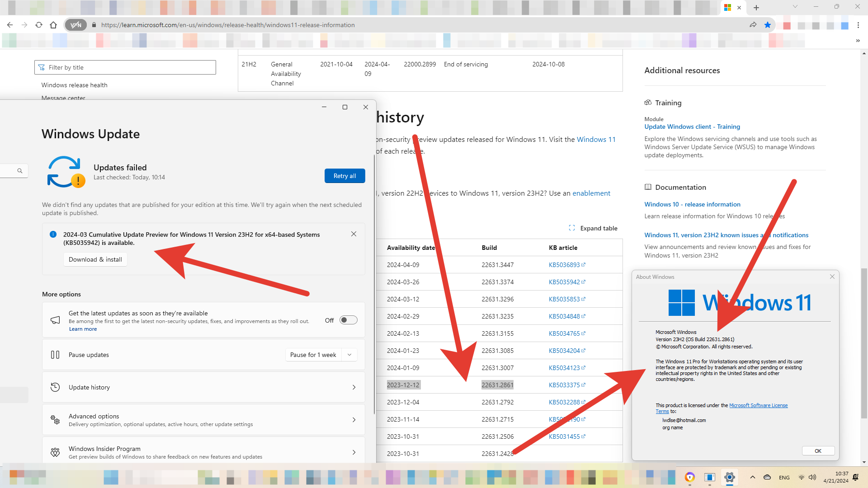The height and width of the screenshot is (488, 868).
Task: Click the Update history clock icon
Action: [55, 387]
